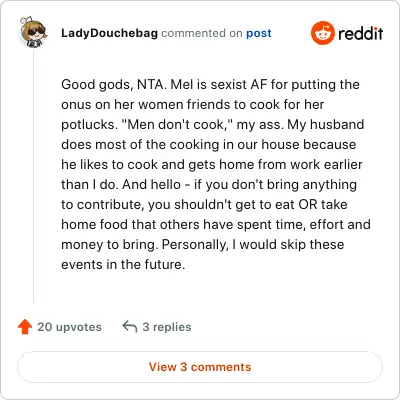Image resolution: width=400 pixels, height=400 pixels.
Task: Click the orange upvote arrow icon
Action: click(x=25, y=327)
